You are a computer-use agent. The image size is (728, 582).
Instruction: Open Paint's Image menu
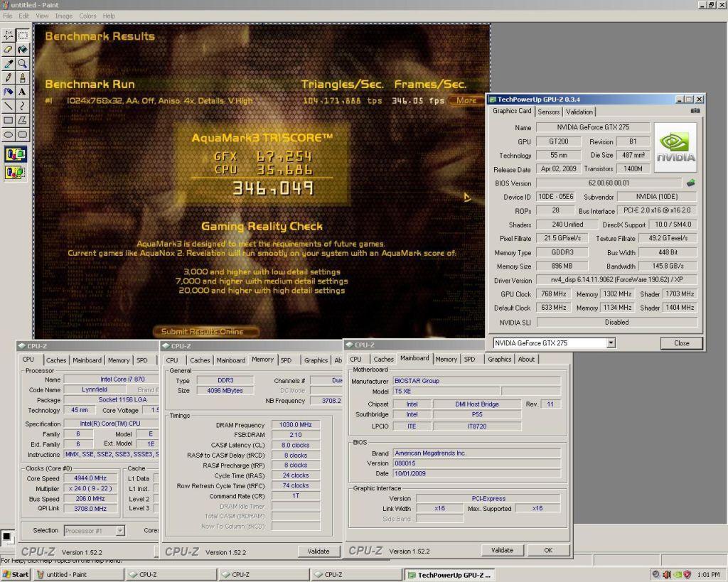pos(63,16)
